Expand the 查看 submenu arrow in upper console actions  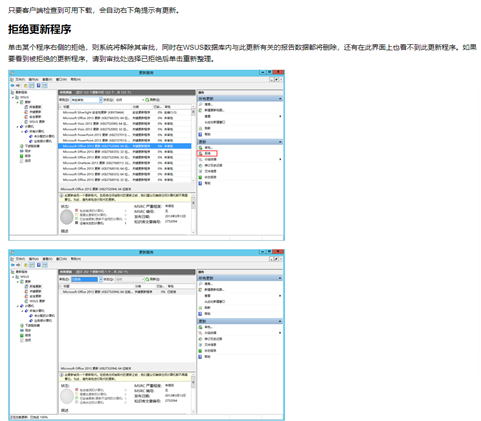[x=280, y=116]
